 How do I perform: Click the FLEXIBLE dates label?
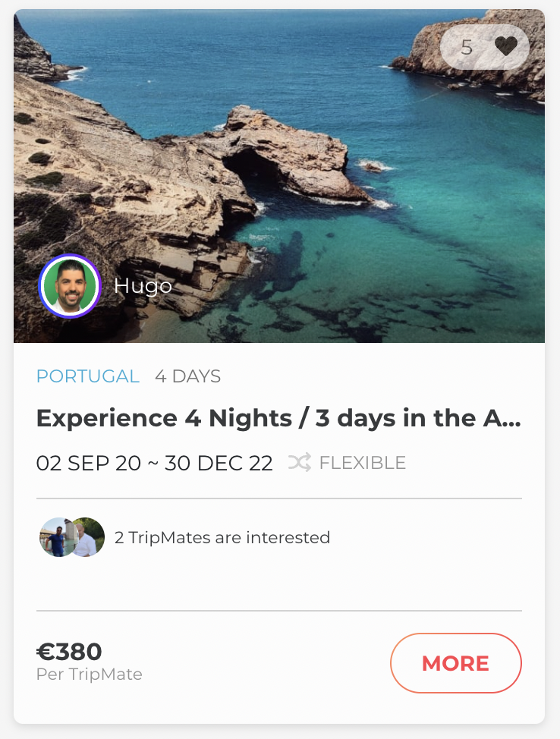click(x=362, y=463)
